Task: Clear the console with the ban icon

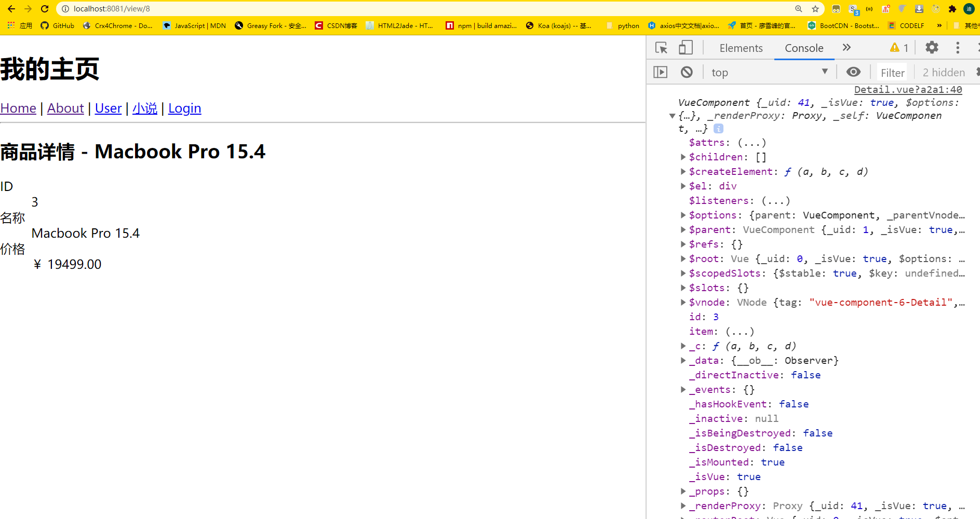Action: click(x=687, y=72)
